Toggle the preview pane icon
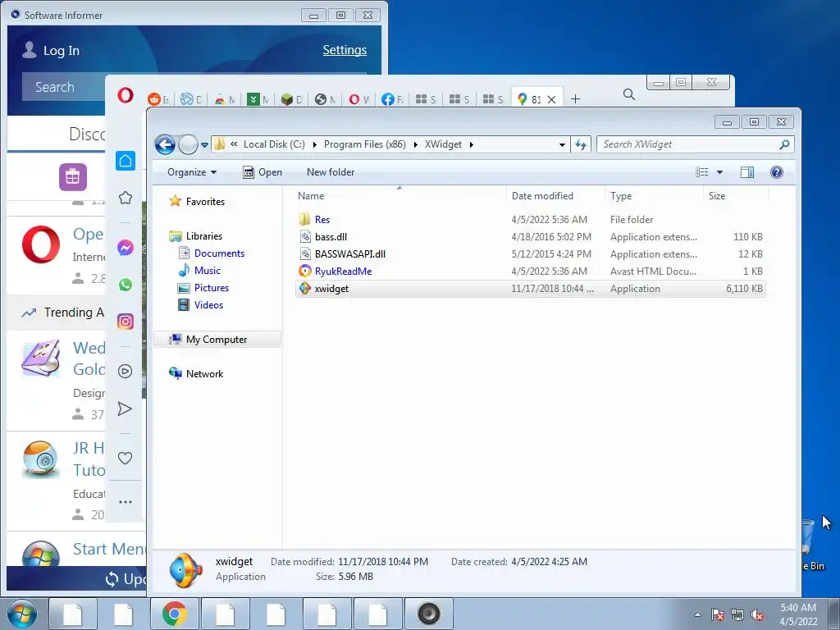Image resolution: width=840 pixels, height=630 pixels. click(x=747, y=172)
